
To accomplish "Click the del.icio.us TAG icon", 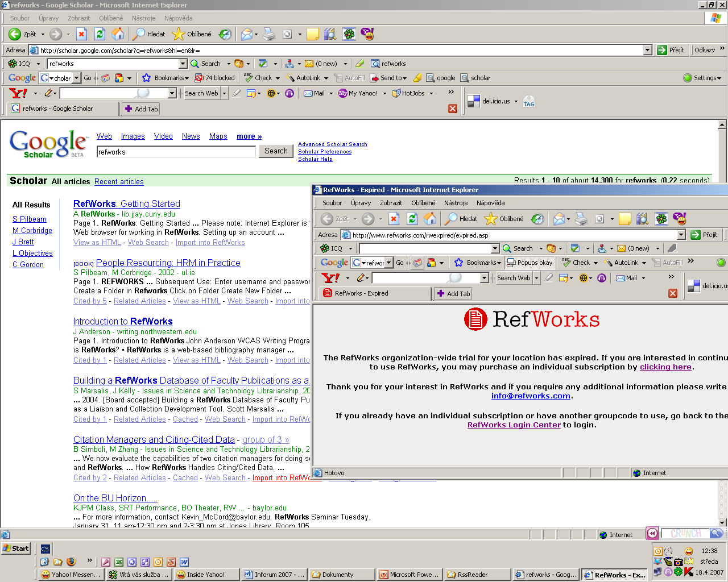I will (529, 101).
